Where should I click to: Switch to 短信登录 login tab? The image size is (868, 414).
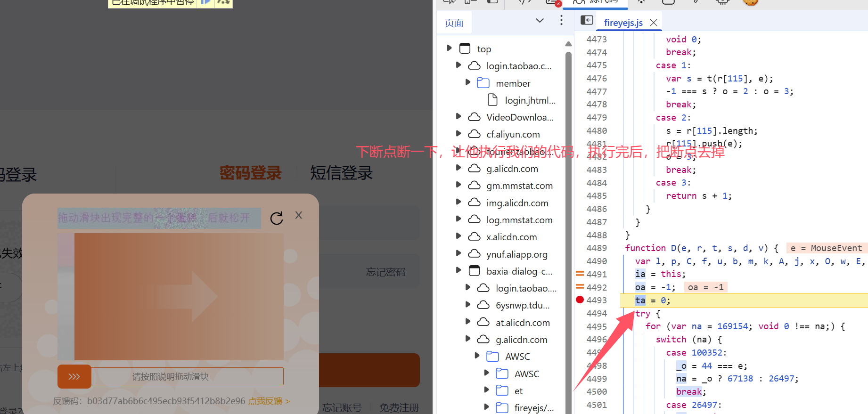coord(341,173)
